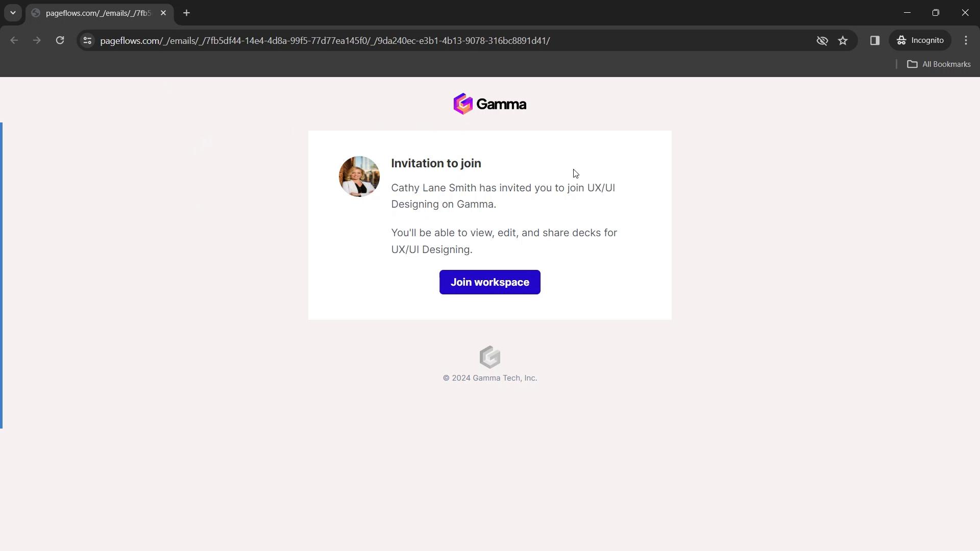This screenshot has height=551, width=980.
Task: Click the Join workspace button
Action: click(490, 282)
